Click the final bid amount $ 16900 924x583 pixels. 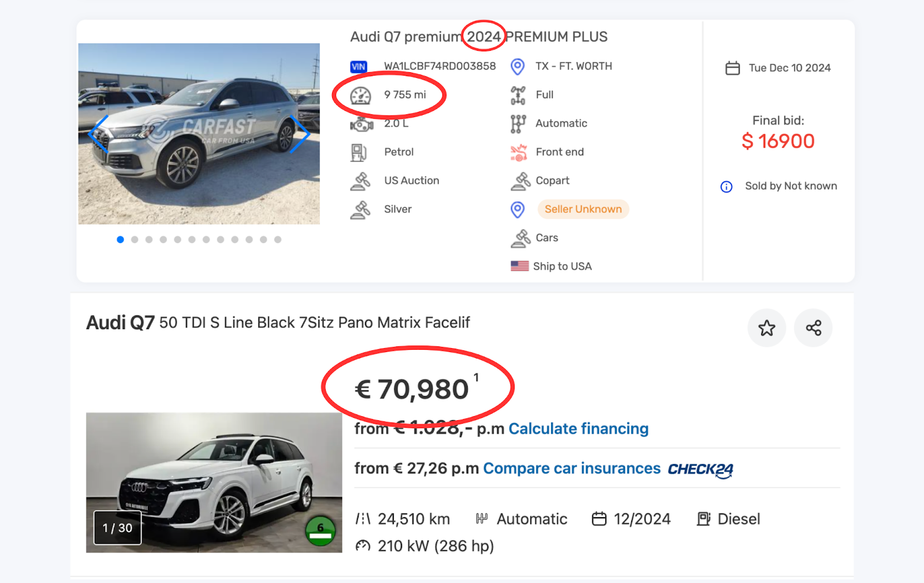778,141
